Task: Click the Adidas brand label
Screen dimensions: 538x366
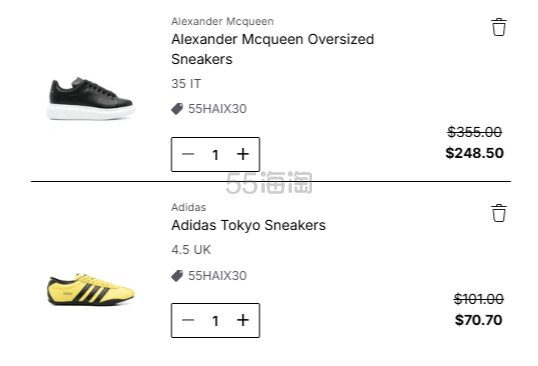Action: pyautogui.click(x=189, y=207)
